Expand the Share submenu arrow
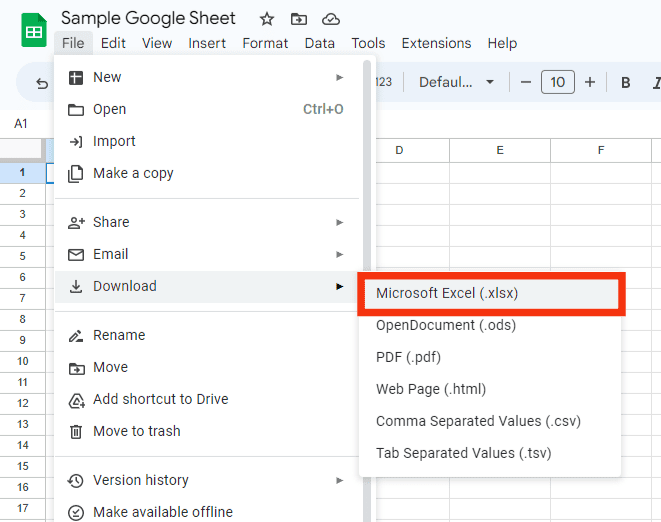661x522 pixels. 339,222
